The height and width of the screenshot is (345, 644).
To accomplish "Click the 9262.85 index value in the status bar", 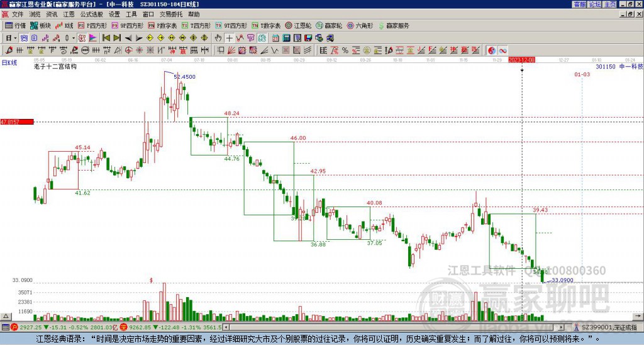I will pos(140,327).
